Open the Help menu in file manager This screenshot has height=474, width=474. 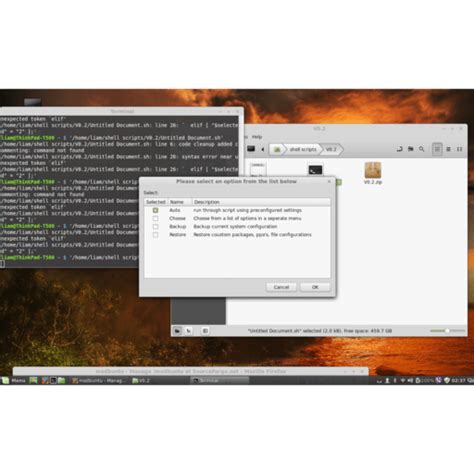click(257, 137)
